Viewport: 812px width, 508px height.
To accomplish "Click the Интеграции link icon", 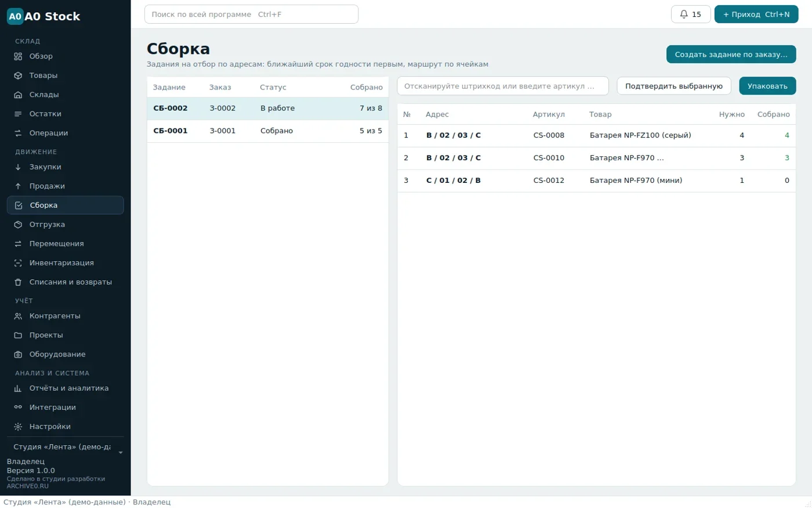I will click(x=18, y=408).
